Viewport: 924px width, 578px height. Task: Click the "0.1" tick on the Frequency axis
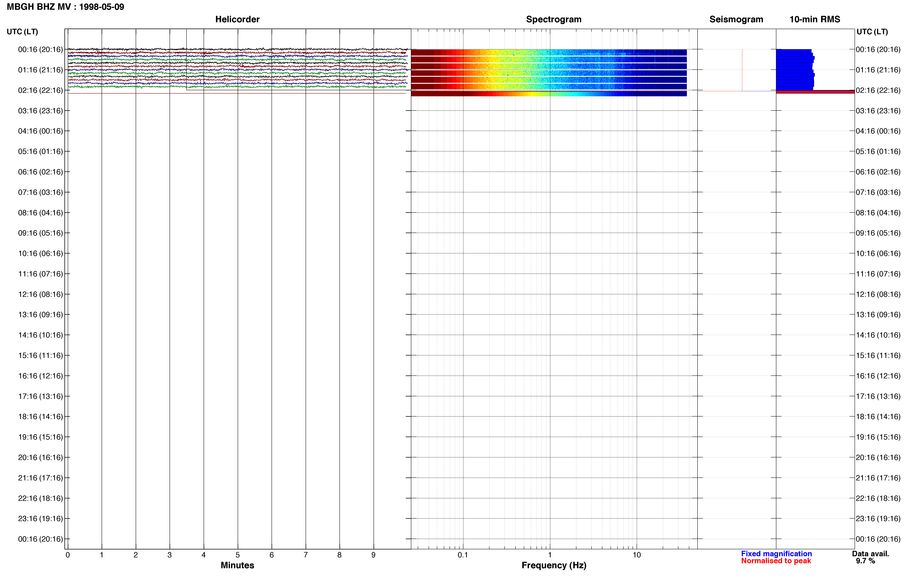463,555
